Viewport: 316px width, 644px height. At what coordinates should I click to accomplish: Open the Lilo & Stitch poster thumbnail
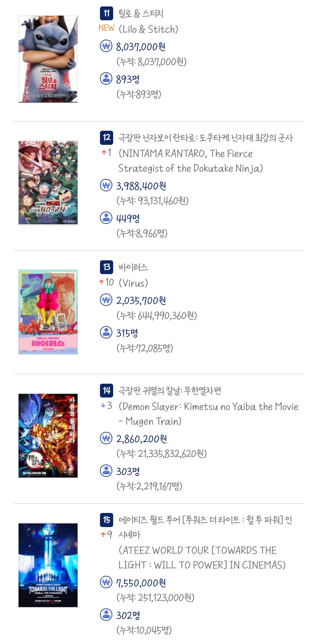click(x=48, y=59)
